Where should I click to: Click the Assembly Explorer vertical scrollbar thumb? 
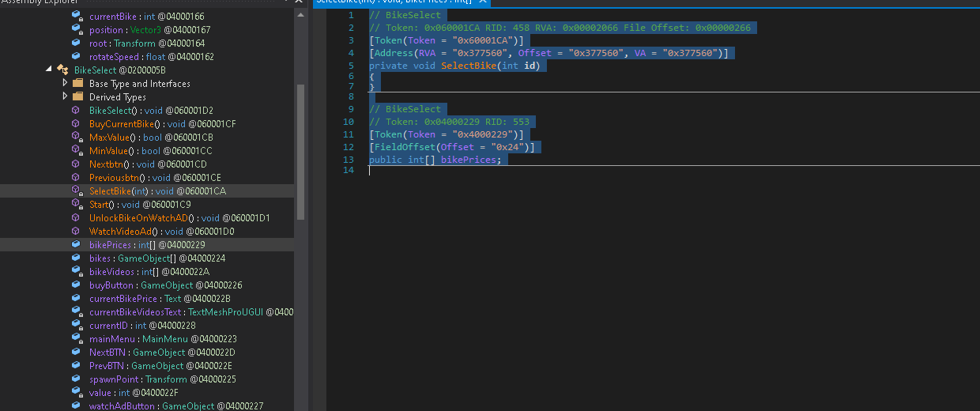point(300,151)
